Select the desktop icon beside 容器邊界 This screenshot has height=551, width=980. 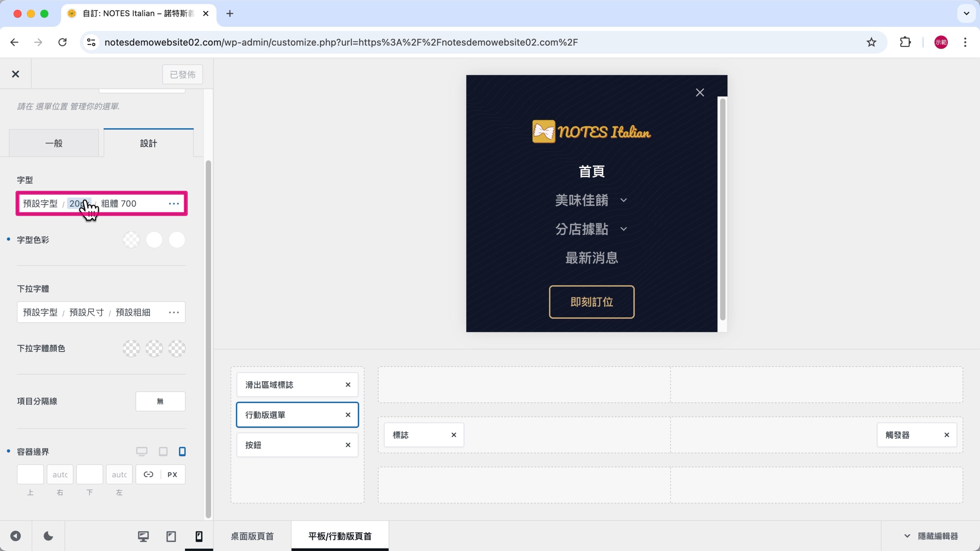(142, 451)
